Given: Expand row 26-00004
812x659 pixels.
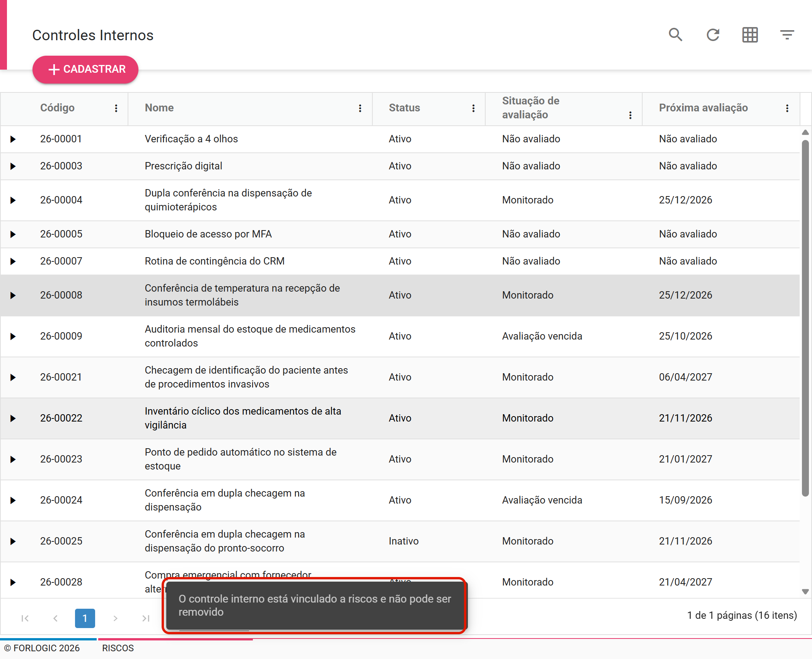Looking at the screenshot, I should [x=13, y=200].
